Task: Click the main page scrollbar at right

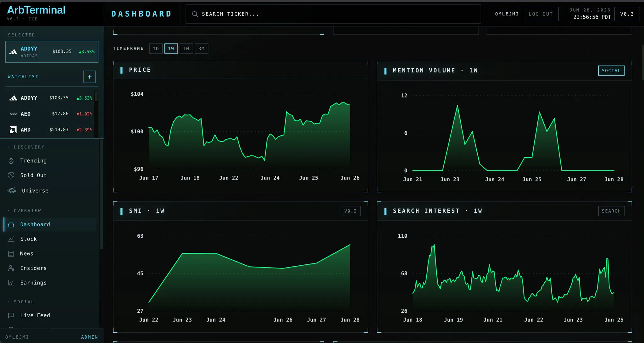Action: pos(642,62)
